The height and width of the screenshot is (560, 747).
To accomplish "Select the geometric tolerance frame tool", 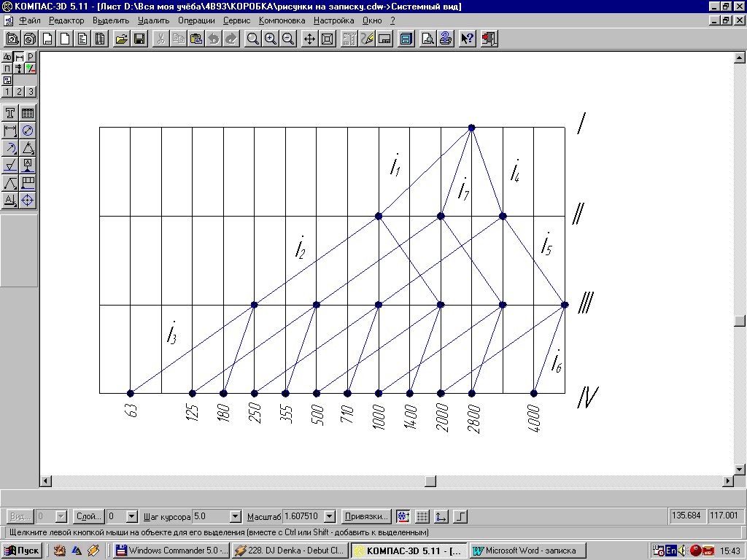I will click(28, 183).
